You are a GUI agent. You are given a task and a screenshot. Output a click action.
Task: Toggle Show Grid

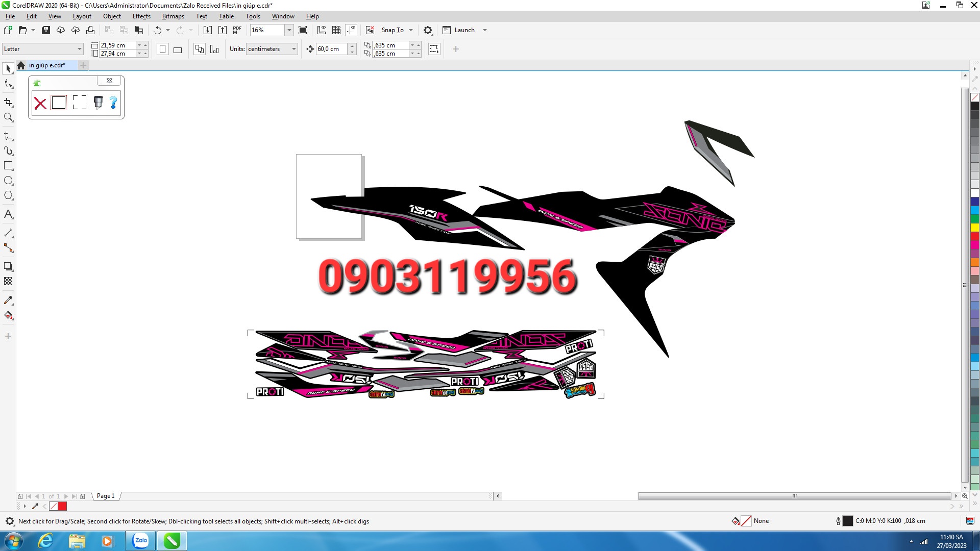pos(336,30)
